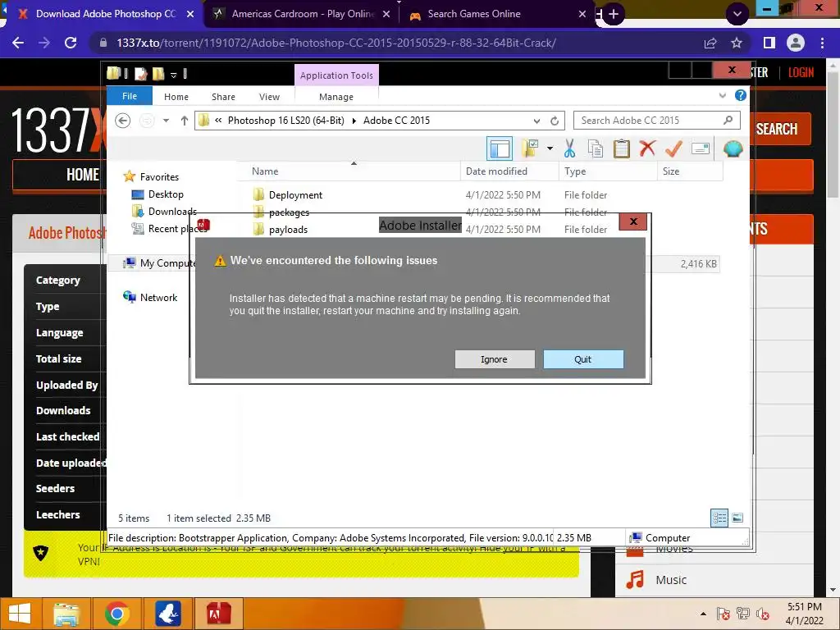This screenshot has width=840, height=630.
Task: Open Chrome three-dot menu
Action: click(822, 43)
